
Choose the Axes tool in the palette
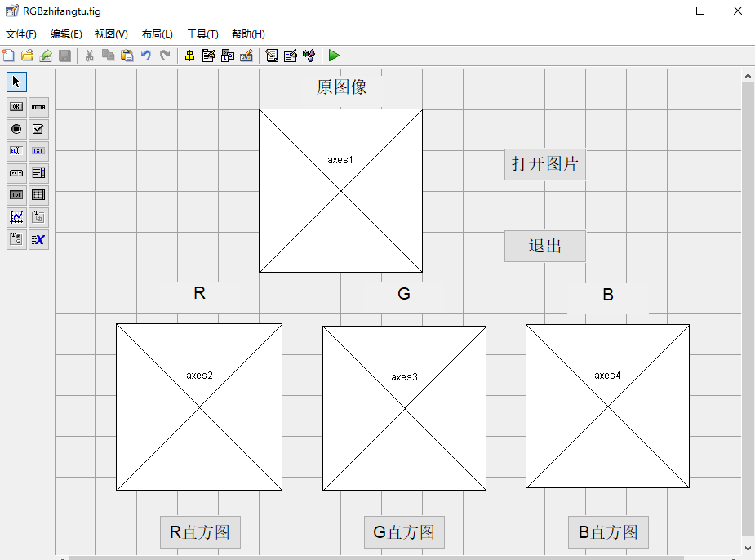(16, 216)
